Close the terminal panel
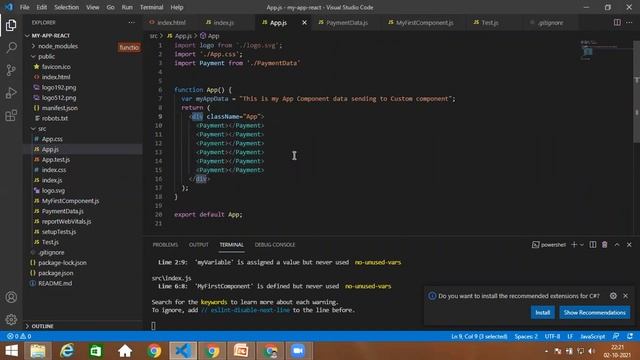Image resolution: width=640 pixels, height=360 pixels. tap(629, 244)
